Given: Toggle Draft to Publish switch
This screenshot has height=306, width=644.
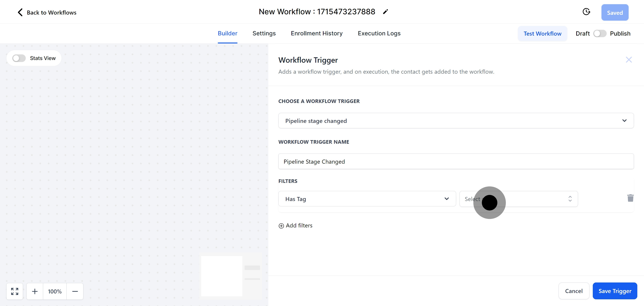Looking at the screenshot, I should tap(600, 34).
